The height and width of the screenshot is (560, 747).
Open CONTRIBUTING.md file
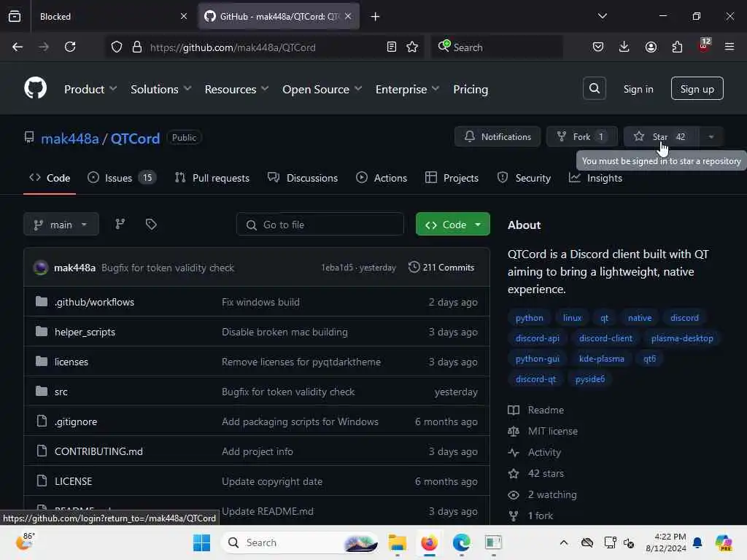pyautogui.click(x=98, y=451)
